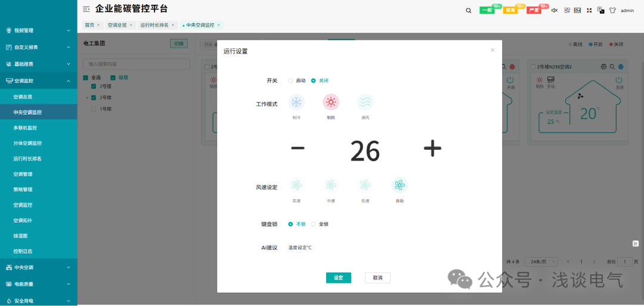Open the 24条/页 page size dropdown
Screen dimensions: 644x306
click(x=541, y=262)
